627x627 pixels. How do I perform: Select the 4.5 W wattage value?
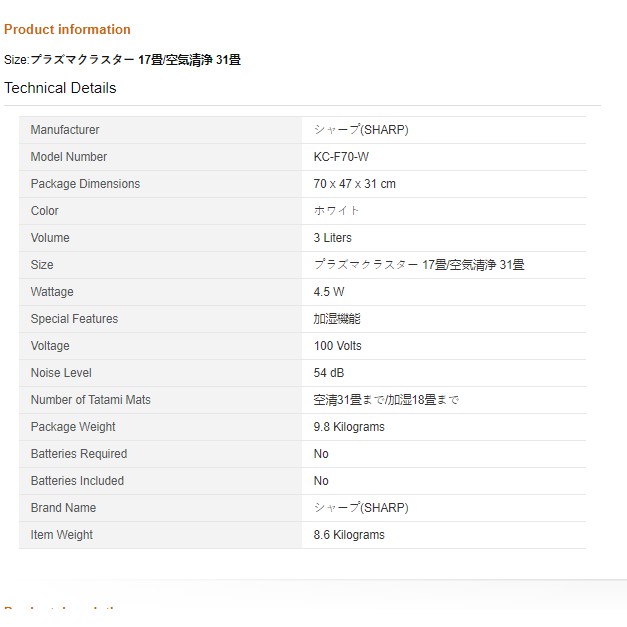coord(329,292)
